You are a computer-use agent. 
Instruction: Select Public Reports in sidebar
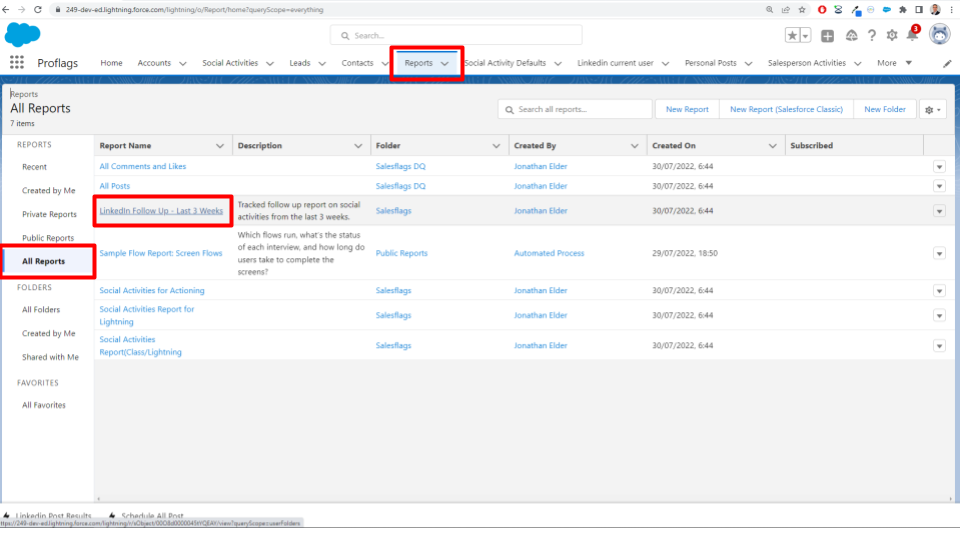(x=48, y=238)
